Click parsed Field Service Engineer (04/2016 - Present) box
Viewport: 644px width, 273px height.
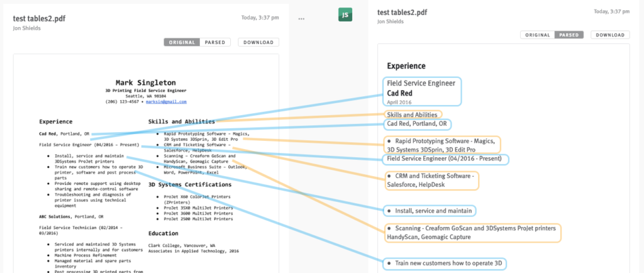point(445,159)
